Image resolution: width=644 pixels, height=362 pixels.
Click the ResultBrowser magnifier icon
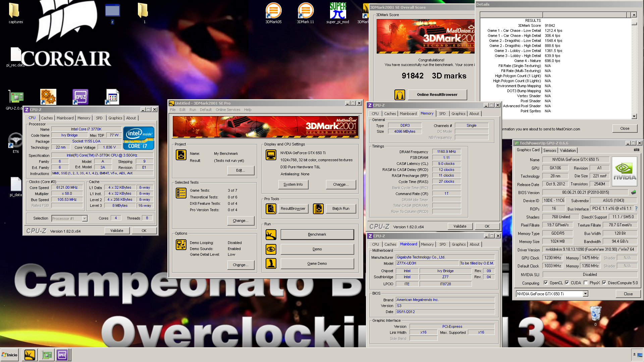pos(271,208)
